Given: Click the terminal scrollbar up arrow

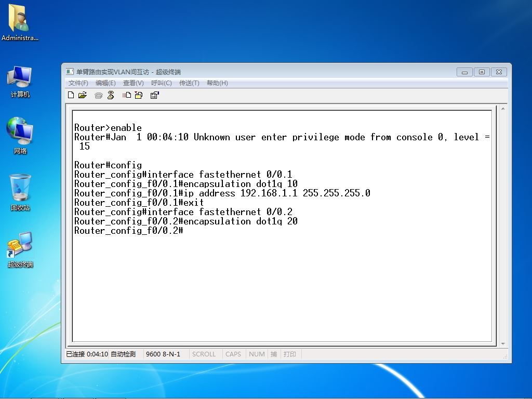Looking at the screenshot, I should 503,109.
